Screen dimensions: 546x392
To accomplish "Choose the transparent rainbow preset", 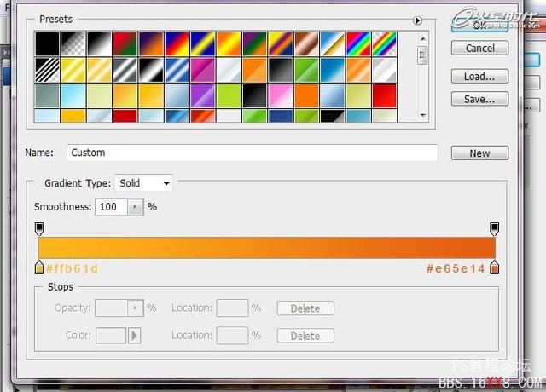I will click(x=385, y=43).
